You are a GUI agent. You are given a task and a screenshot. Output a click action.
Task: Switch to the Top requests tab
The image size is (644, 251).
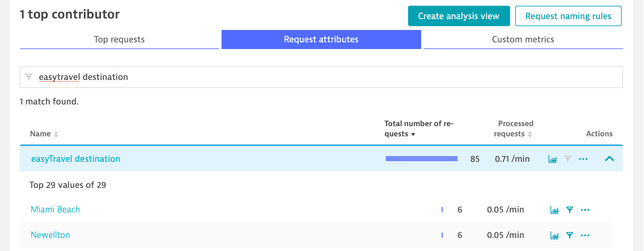point(119,39)
